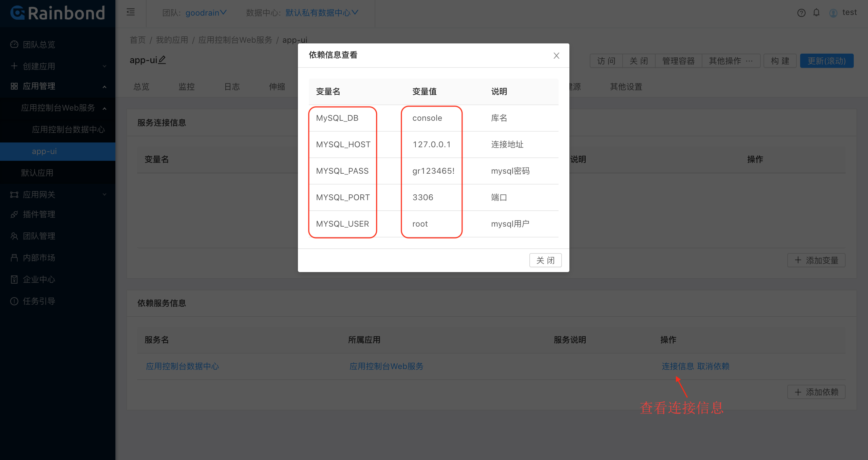Expand the 创建应用 submenu chevron

tap(105, 66)
